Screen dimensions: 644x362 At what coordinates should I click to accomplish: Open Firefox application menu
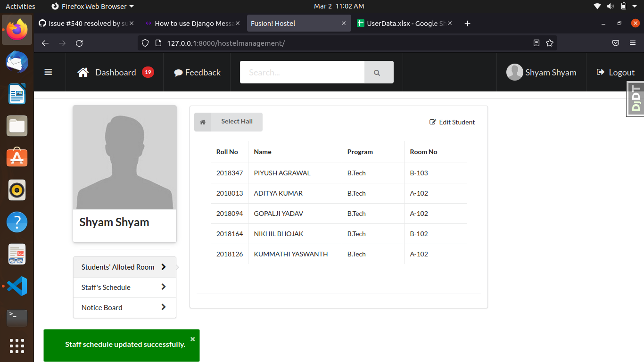(633, 43)
